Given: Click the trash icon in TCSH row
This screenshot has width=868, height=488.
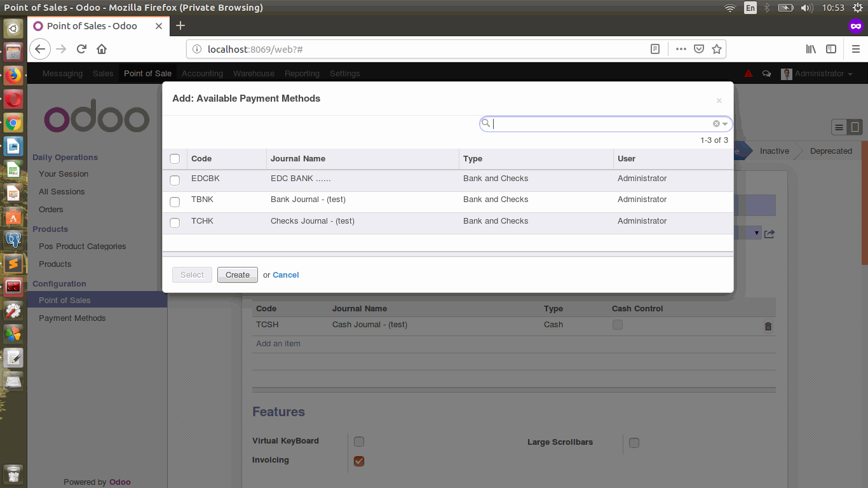Looking at the screenshot, I should click(x=768, y=326).
